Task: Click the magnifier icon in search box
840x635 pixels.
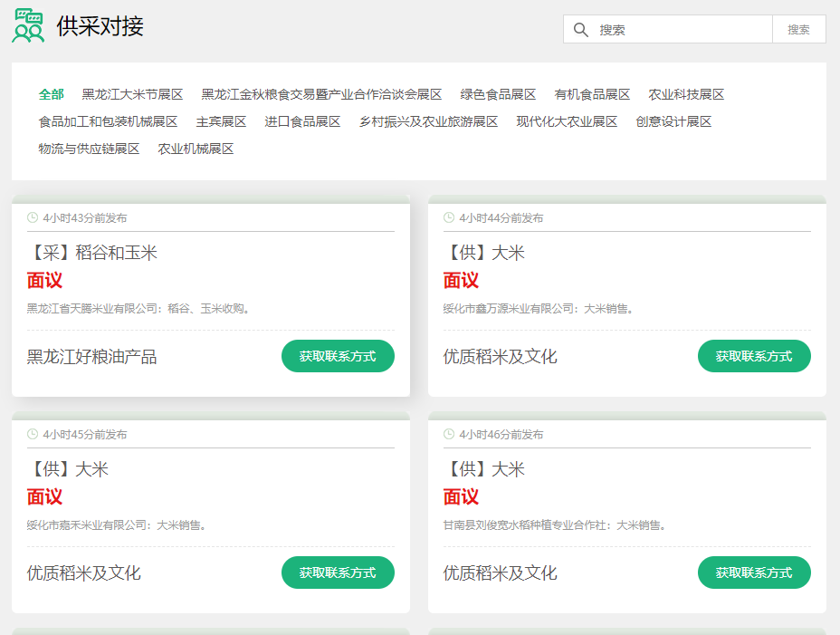Action: [x=581, y=29]
